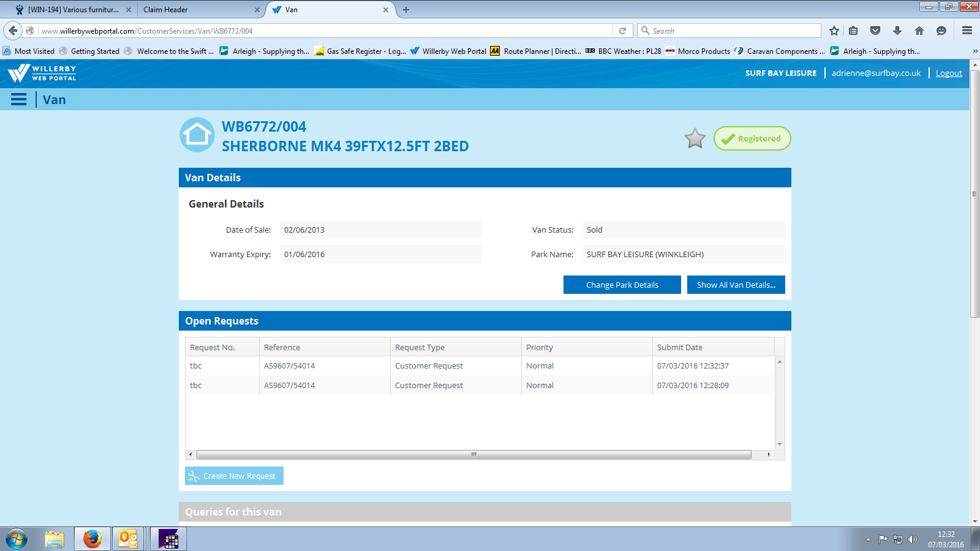The height and width of the screenshot is (551, 980).
Task: Click Show All Van Details button
Action: pyautogui.click(x=736, y=285)
